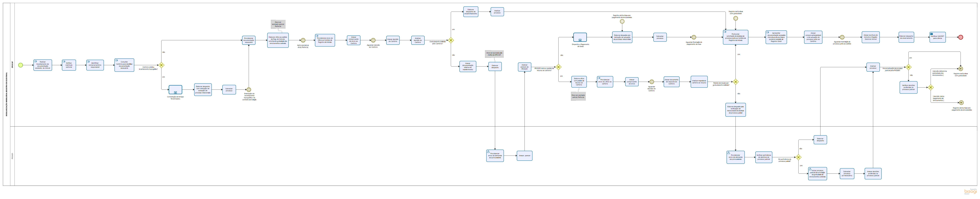Select task 'Analisar decisão do Cartório'

[x=418, y=40]
